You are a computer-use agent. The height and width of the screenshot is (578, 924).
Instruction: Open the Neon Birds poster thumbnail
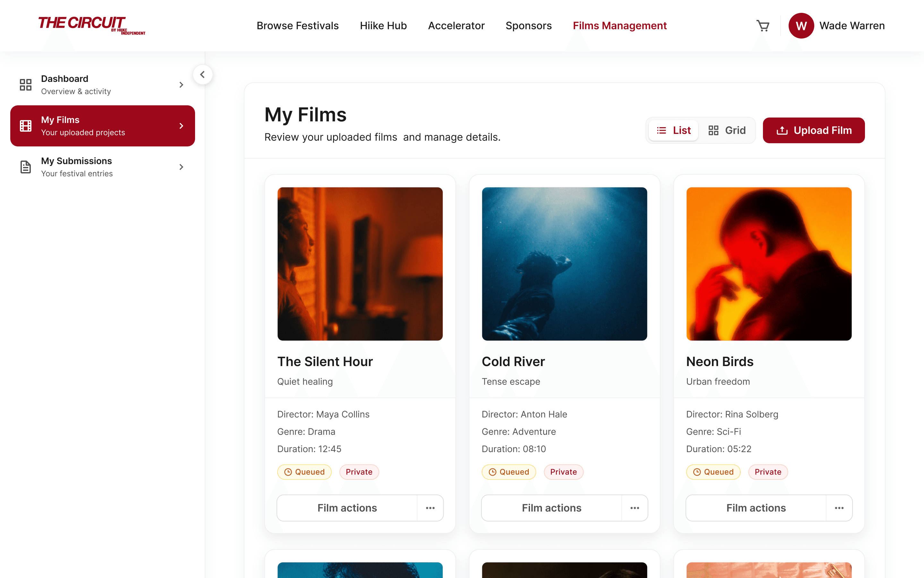[769, 264]
